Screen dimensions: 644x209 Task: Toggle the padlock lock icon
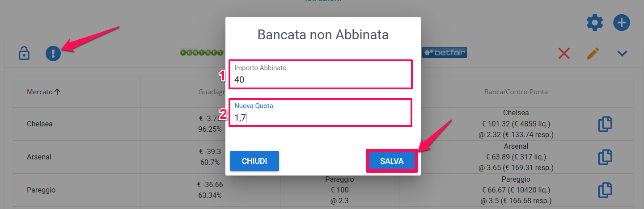coord(24,54)
